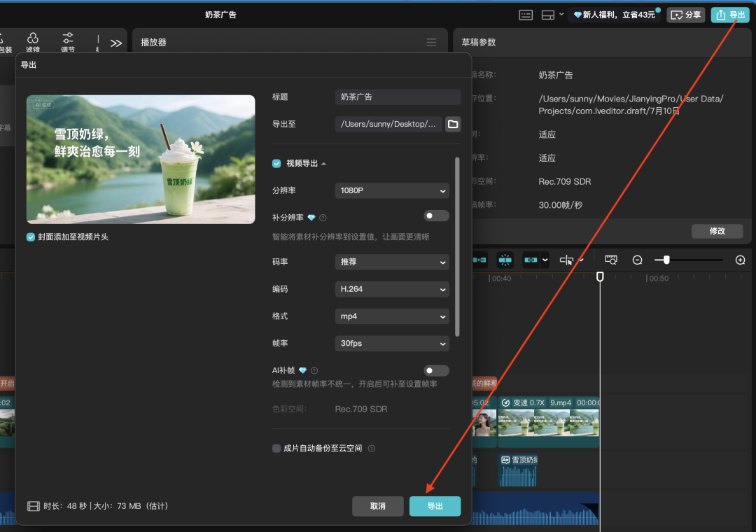The height and width of the screenshot is (532, 756).
Task: Click the folder icon next to export path
Action: coord(453,124)
